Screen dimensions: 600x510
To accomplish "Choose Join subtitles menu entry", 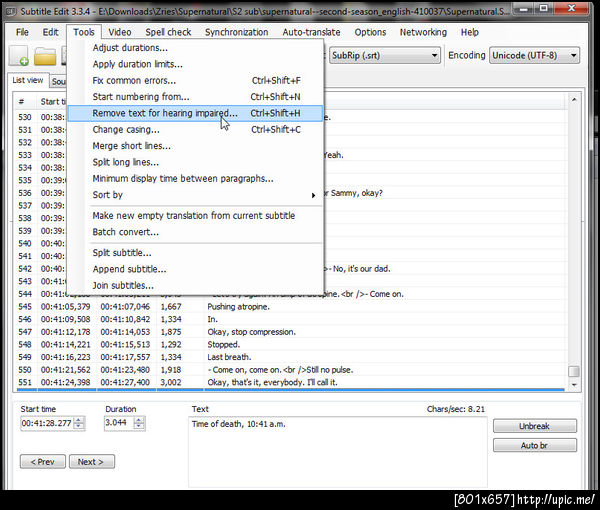I will pyautogui.click(x=195, y=286).
